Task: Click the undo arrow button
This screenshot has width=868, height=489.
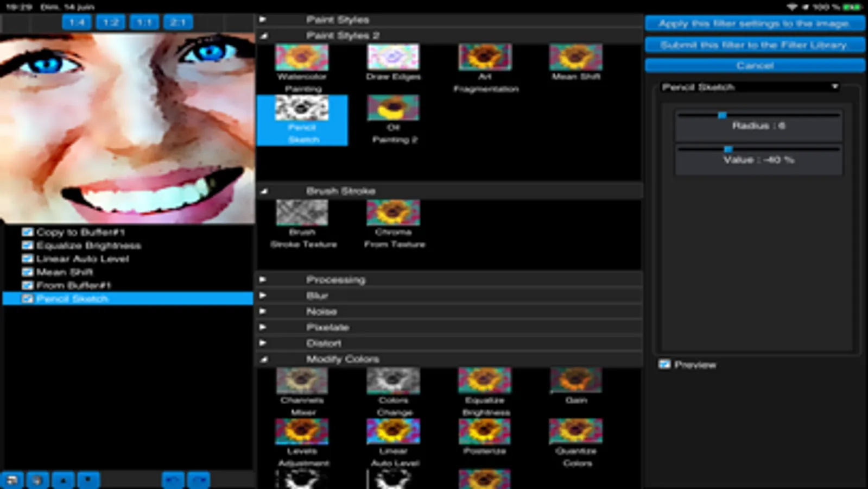Action: coord(173,480)
